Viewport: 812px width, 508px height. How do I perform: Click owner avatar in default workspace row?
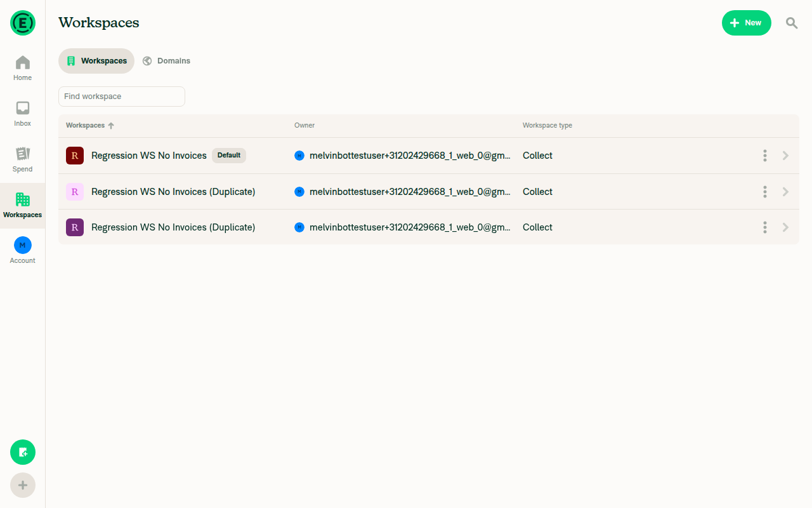click(299, 156)
